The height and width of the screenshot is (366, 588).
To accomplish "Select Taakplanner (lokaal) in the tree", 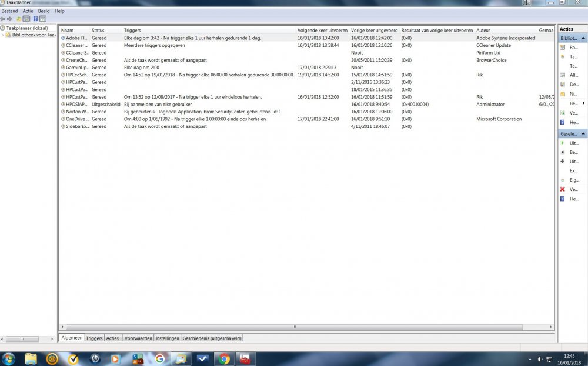I will 27,28.
